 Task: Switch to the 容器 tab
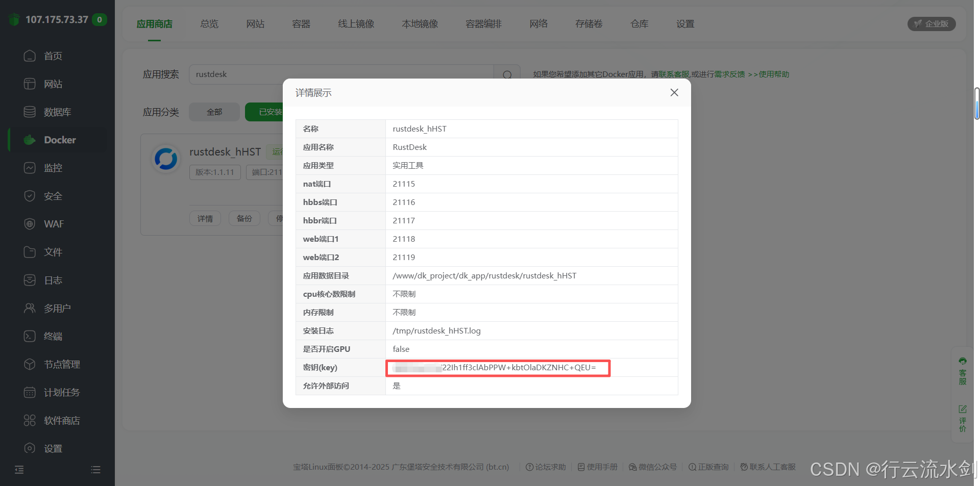[301, 24]
